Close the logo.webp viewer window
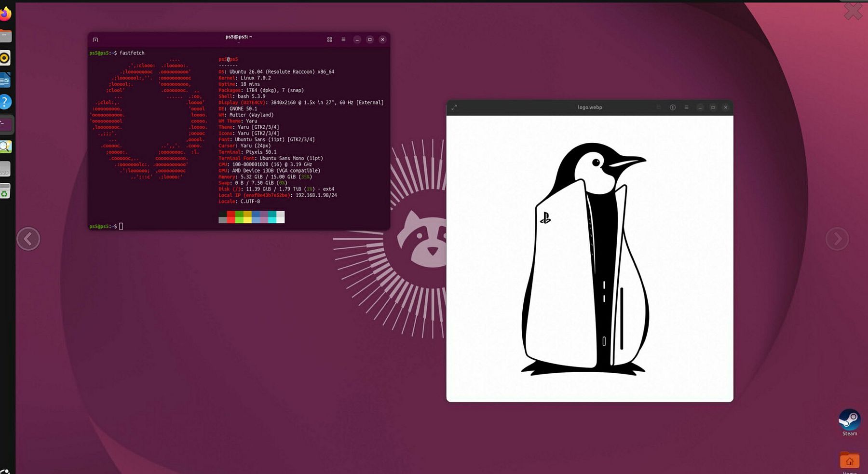This screenshot has height=474, width=868. click(x=726, y=108)
